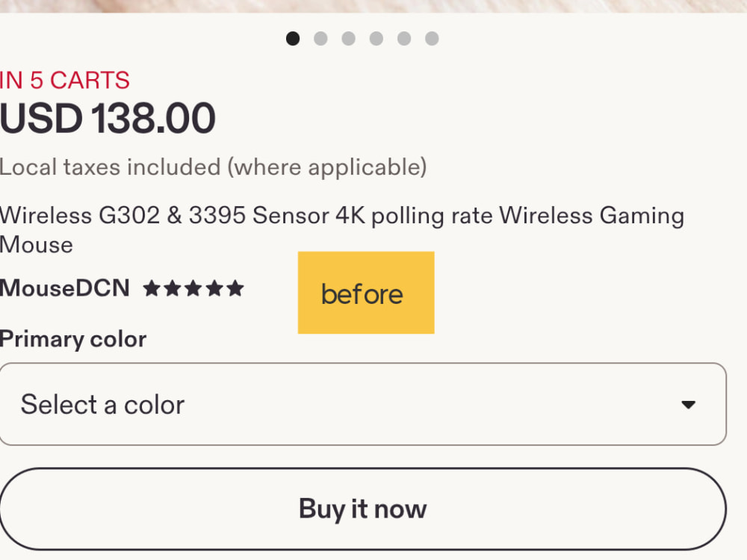Open the MouseDCN shop link
This screenshot has width=747, height=560.
coord(65,288)
